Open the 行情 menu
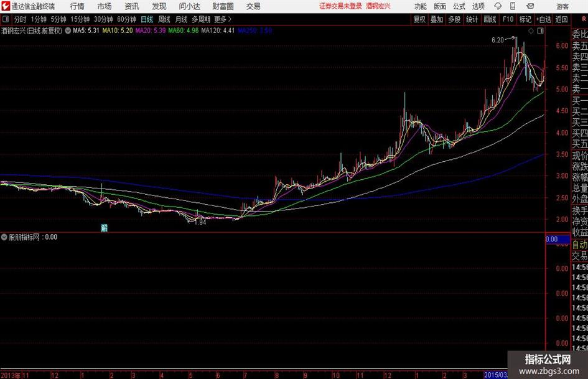The width and height of the screenshot is (588, 379). pos(77,6)
